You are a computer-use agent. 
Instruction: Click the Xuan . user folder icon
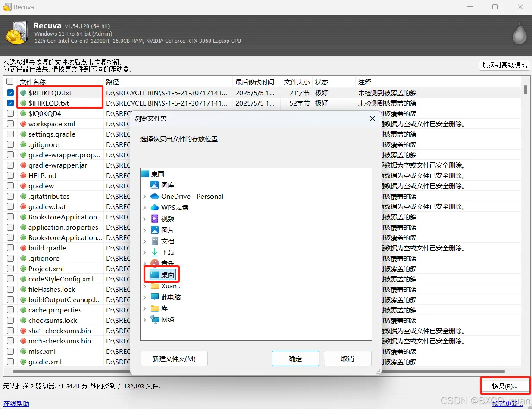[x=155, y=286]
